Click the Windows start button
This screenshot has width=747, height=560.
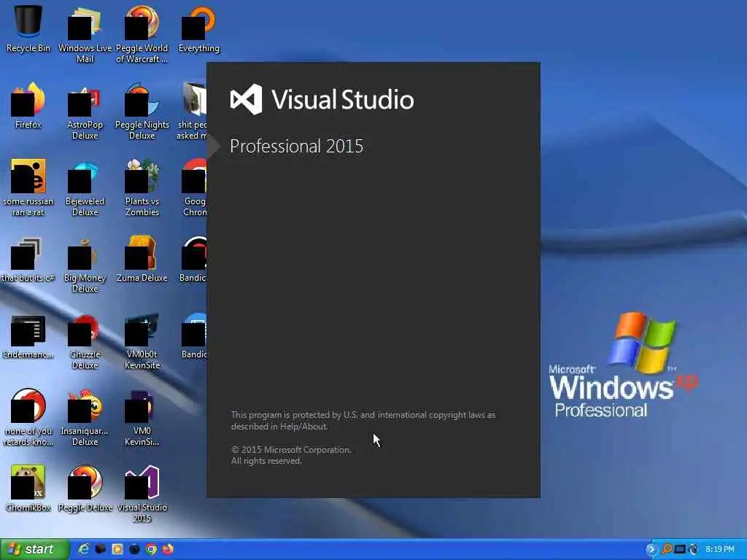click(34, 549)
